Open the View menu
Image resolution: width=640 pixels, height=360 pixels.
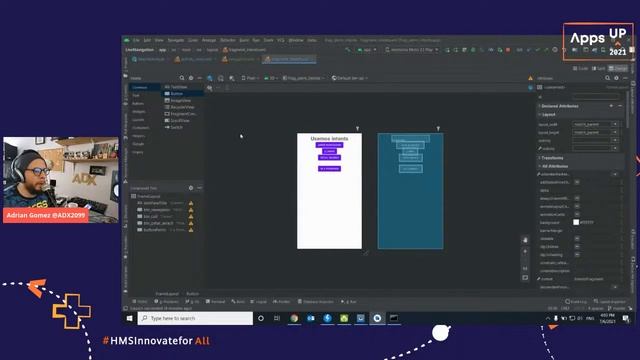(159, 40)
